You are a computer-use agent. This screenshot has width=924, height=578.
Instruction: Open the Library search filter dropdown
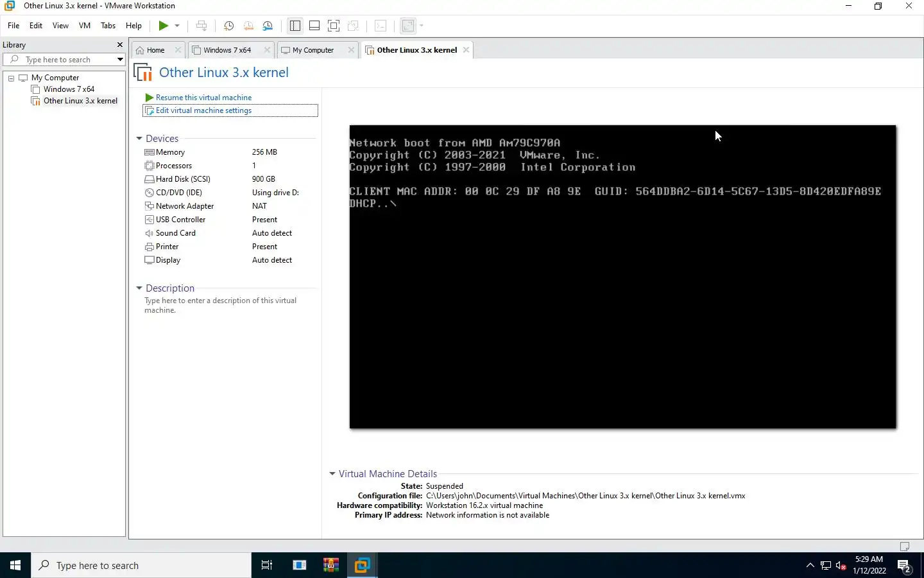(120, 60)
